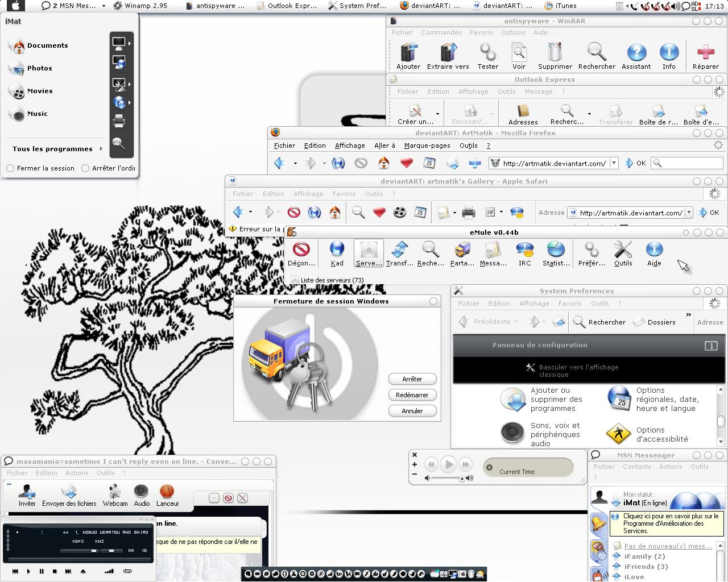The width and height of the screenshot is (728, 582).
Task: Click Basculer vers l'affichage classique link
Action: tap(578, 371)
